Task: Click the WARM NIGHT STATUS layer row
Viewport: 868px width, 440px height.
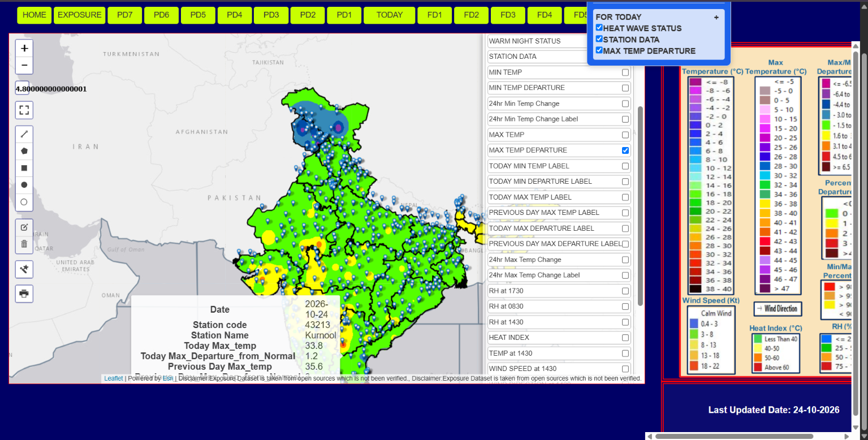Action: [538, 41]
